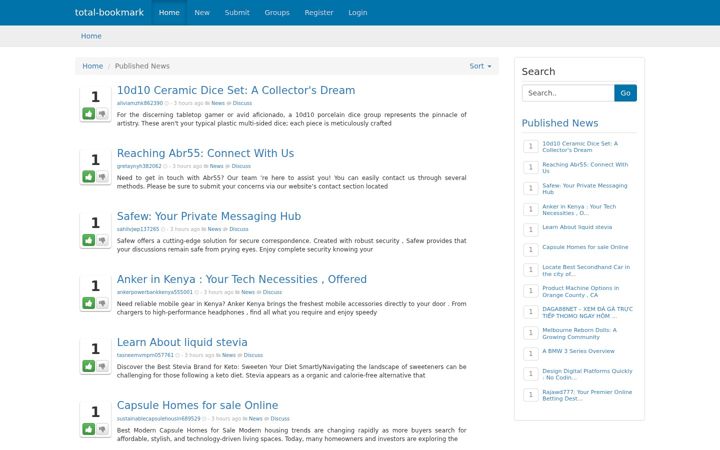This screenshot has width=720, height=450.
Task: Open sidebar link 10d10 Ceramic Dice Set
Action: pyautogui.click(x=580, y=146)
